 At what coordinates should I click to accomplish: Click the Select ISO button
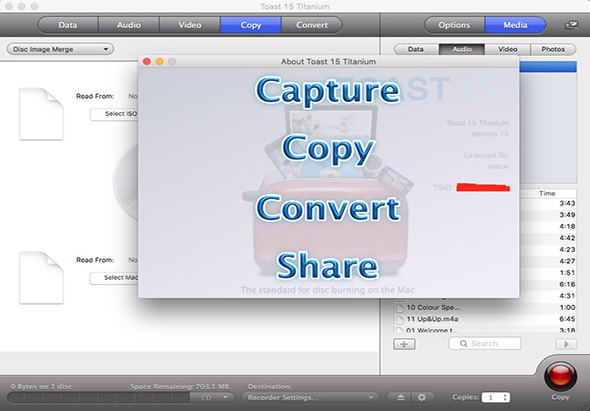tap(114, 114)
